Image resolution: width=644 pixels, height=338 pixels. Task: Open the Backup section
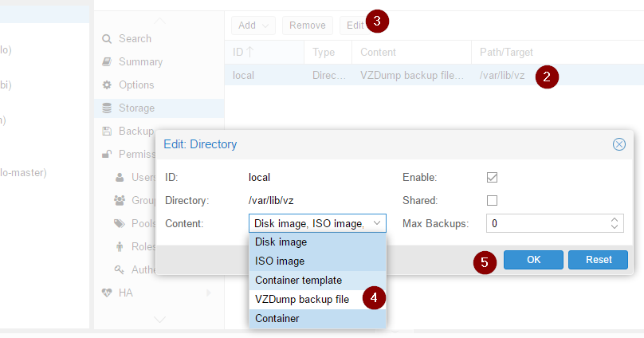click(136, 131)
